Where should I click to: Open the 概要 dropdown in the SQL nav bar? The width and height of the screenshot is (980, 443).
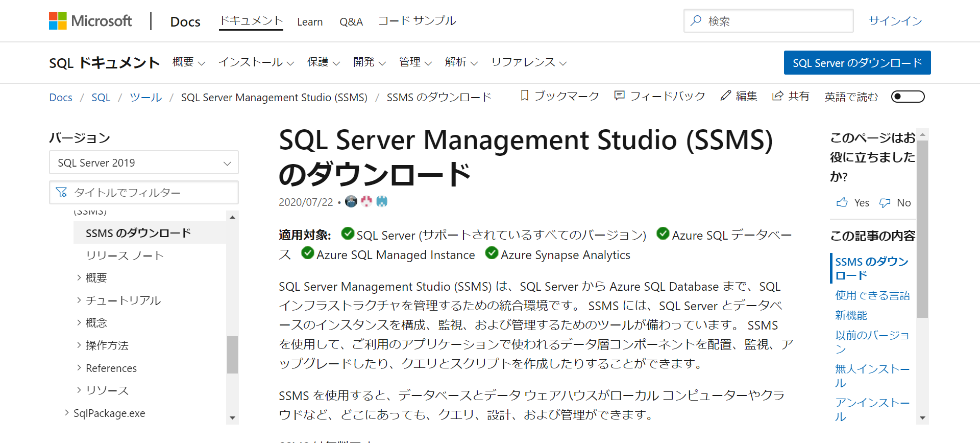(x=189, y=62)
